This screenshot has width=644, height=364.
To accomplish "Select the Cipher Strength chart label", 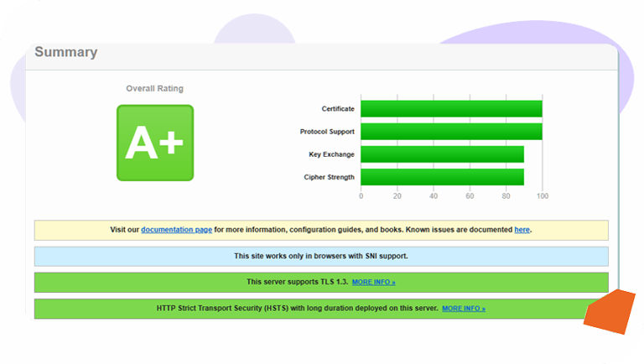I will pyautogui.click(x=329, y=177).
